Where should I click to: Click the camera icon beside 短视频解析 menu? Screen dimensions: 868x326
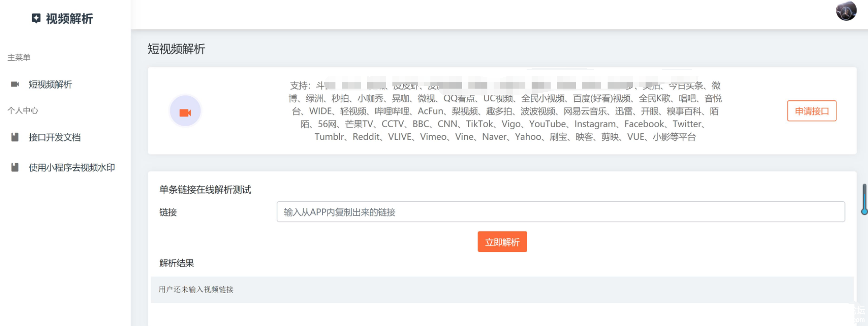coord(15,84)
